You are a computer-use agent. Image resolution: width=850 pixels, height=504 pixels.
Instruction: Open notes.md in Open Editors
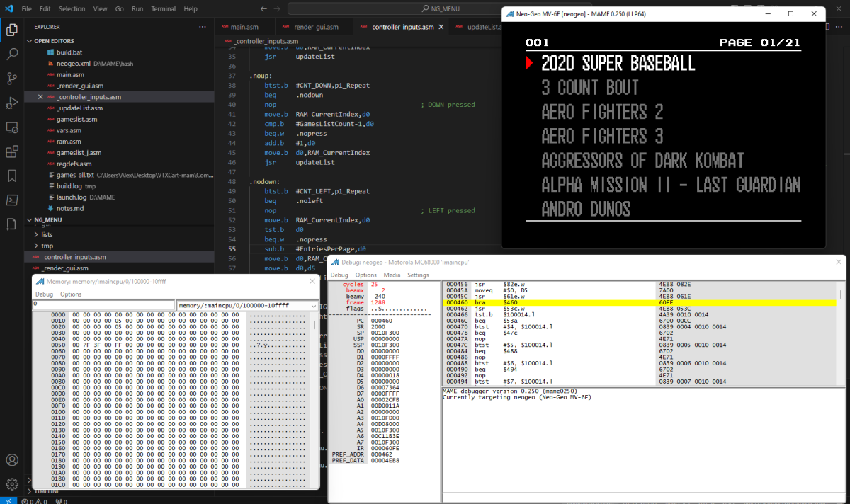click(70, 208)
